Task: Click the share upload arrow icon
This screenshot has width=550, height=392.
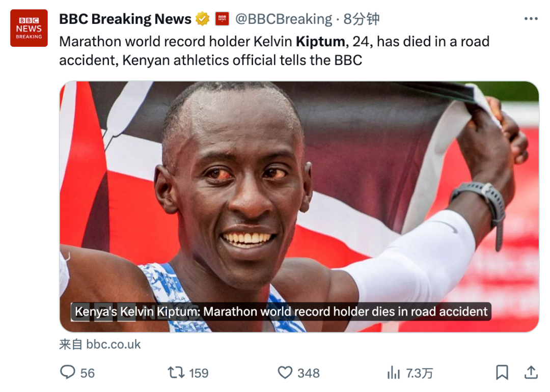Action: 531,372
